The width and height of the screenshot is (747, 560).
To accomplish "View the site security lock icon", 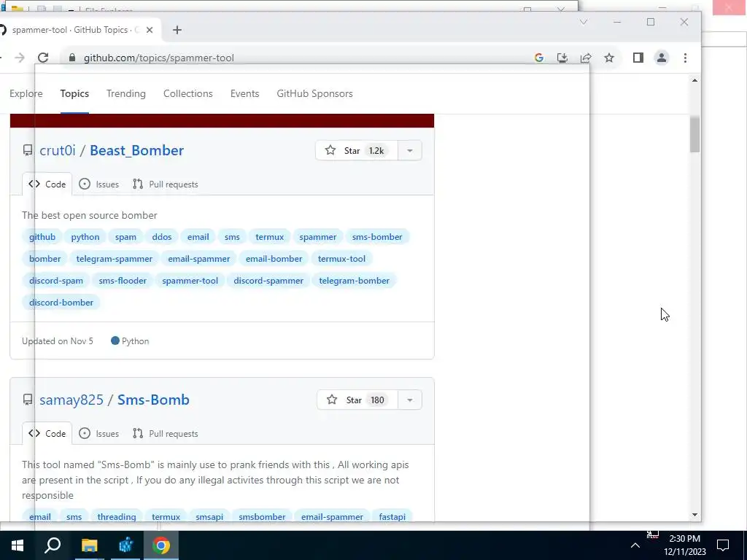I will point(72,58).
